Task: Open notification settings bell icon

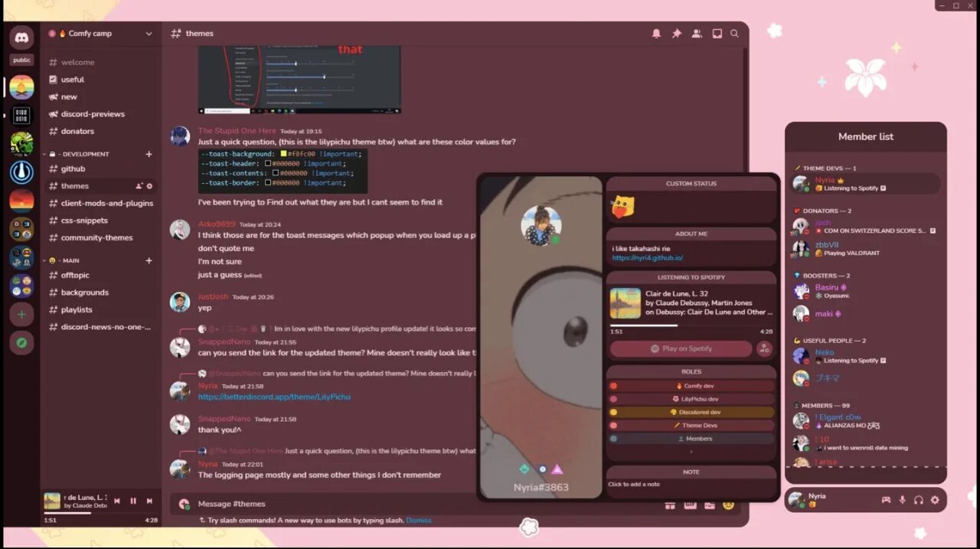Action: tap(656, 34)
